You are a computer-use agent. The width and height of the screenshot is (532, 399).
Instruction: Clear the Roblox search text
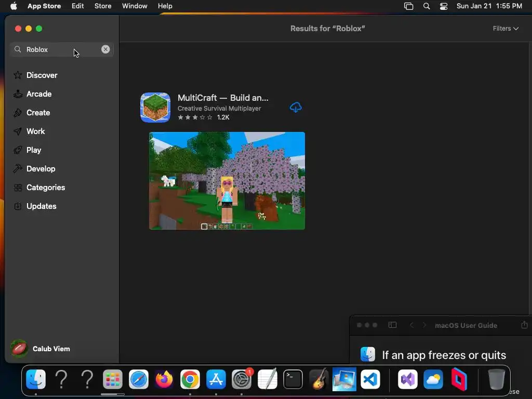[105, 49]
